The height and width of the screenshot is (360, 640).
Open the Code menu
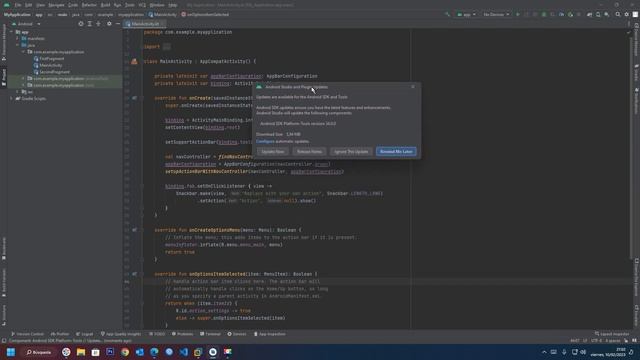(73, 5)
